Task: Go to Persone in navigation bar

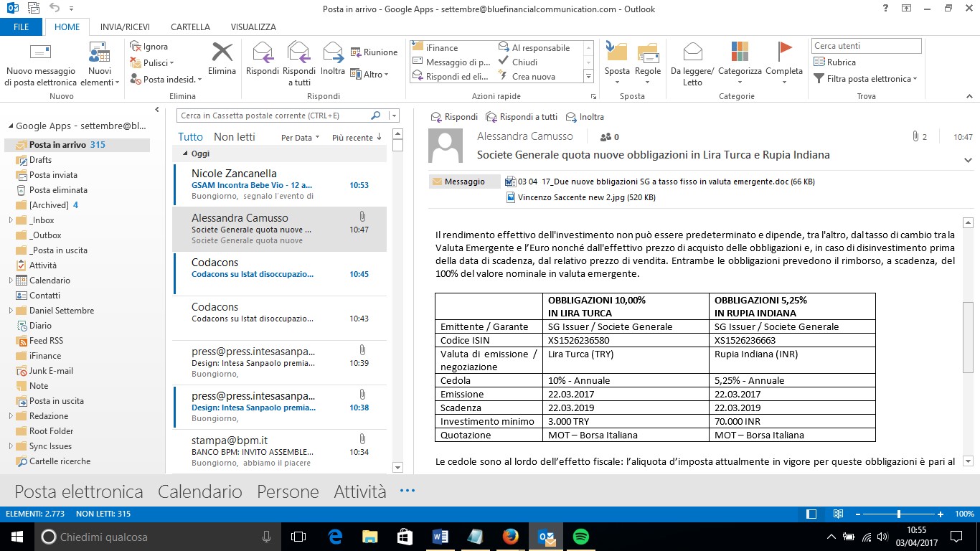Action: click(x=288, y=491)
